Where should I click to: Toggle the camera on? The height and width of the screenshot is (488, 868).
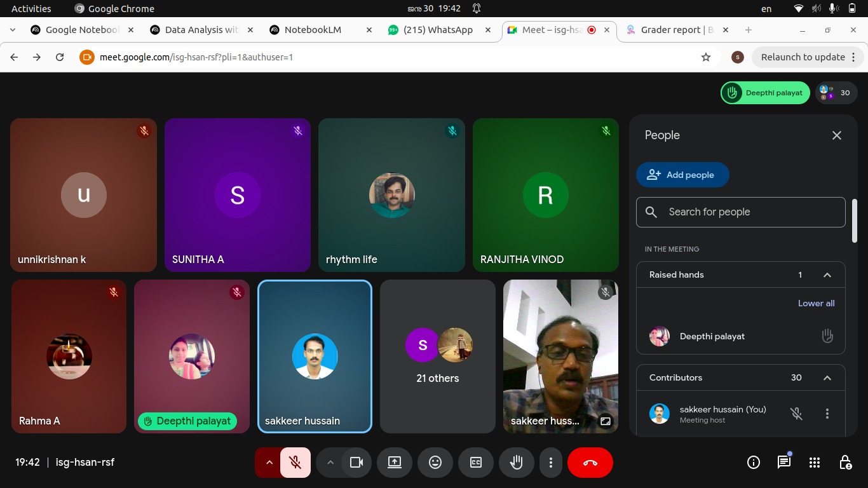coord(356,463)
